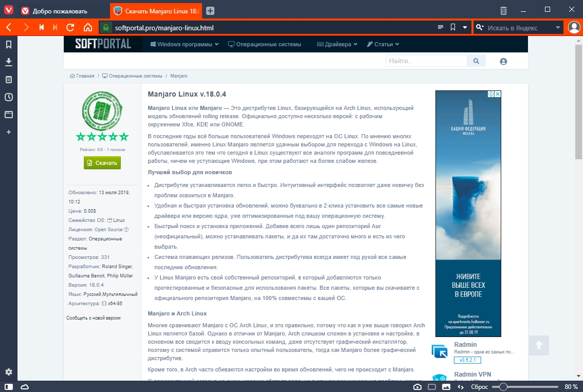The image size is (583, 392).
Task: Expand the Драйвера menu
Action: tap(337, 44)
